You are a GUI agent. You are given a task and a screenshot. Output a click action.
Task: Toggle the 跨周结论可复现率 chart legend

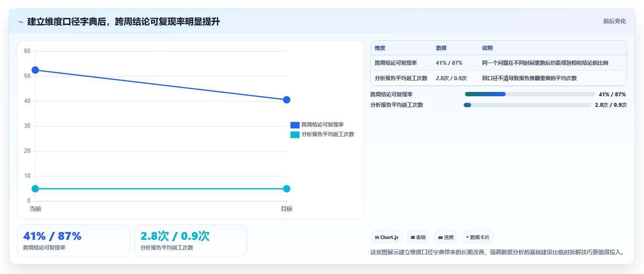coord(317,125)
